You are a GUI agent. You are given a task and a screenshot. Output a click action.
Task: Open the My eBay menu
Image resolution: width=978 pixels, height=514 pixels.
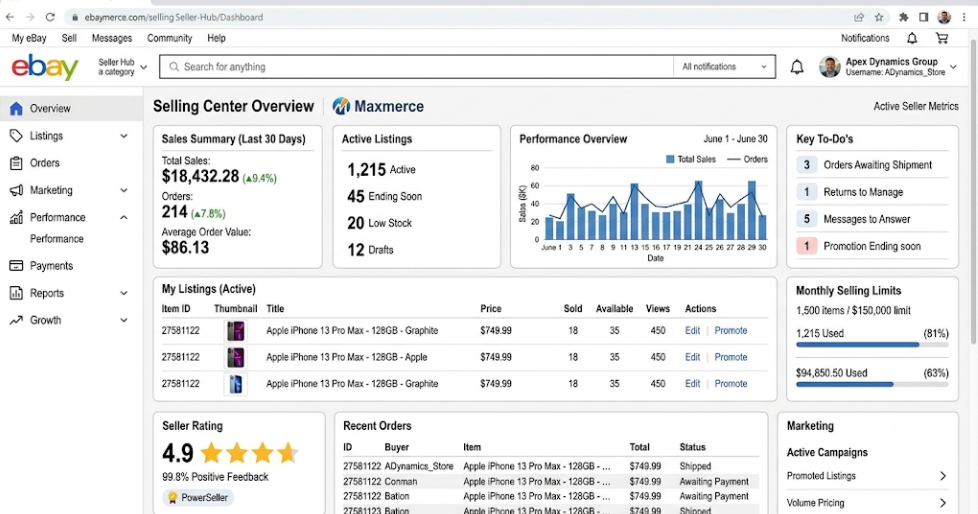click(x=29, y=38)
